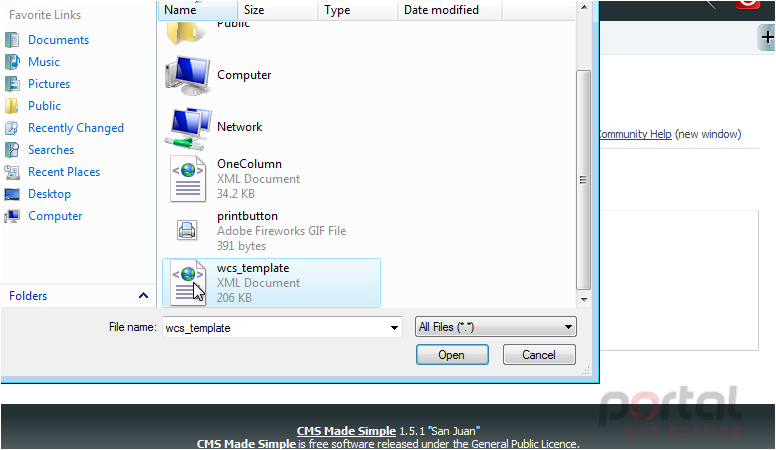Select the printbutton GIF file
776x450 pixels.
pos(257,231)
